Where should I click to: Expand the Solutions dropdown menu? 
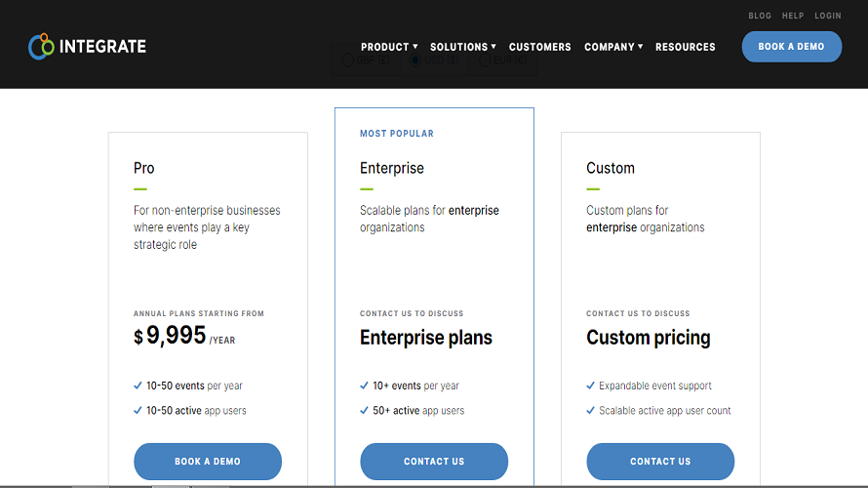tap(463, 47)
